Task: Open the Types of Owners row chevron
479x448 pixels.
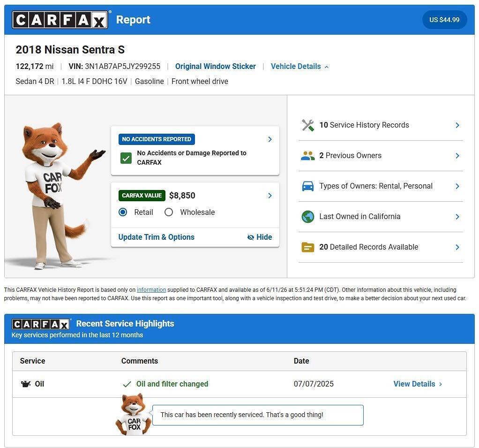Action: (x=457, y=186)
